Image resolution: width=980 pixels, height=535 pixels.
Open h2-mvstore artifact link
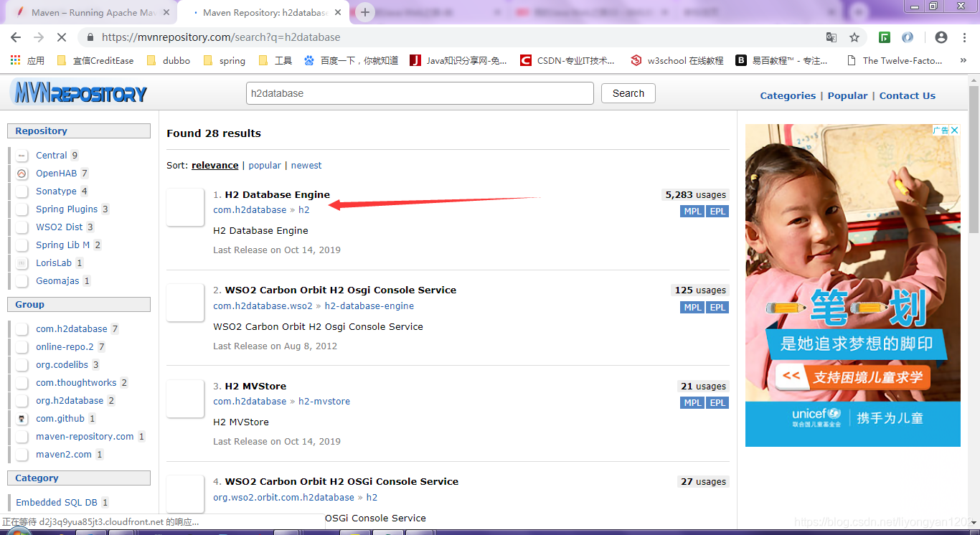(324, 401)
